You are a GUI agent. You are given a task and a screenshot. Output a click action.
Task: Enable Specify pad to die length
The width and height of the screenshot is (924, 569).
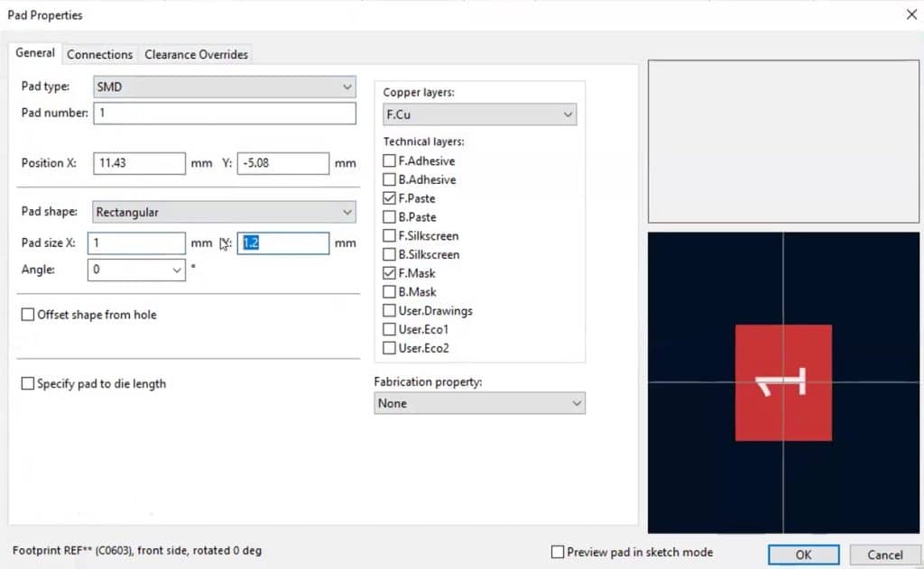pos(27,383)
